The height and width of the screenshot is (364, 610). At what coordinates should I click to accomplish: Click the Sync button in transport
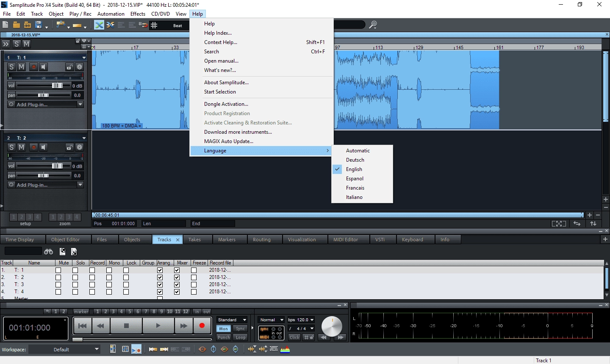241,329
